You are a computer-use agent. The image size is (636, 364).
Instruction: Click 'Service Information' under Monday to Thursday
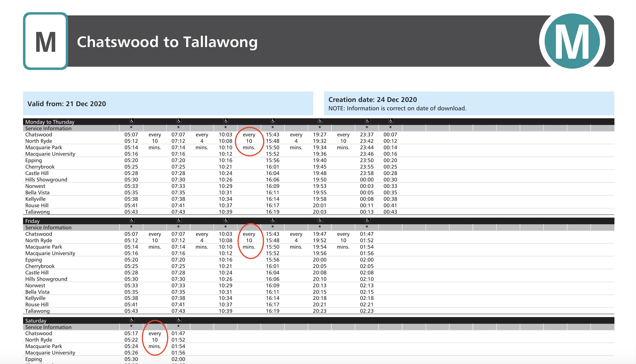[x=48, y=128]
